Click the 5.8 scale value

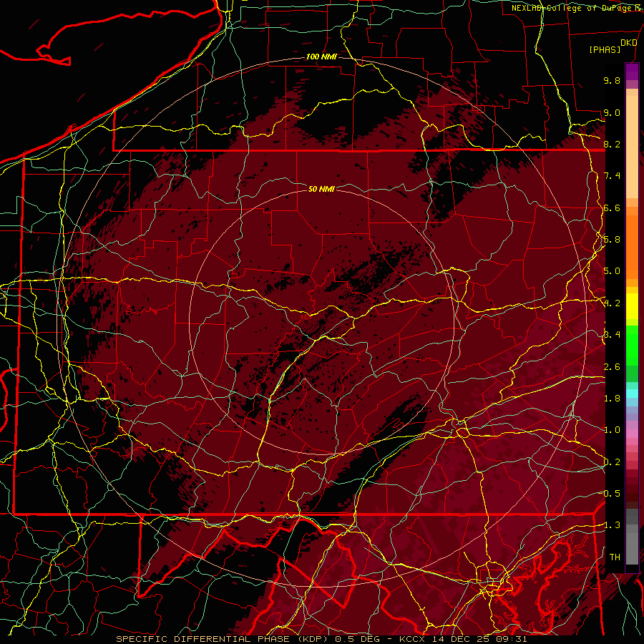[x=612, y=240]
